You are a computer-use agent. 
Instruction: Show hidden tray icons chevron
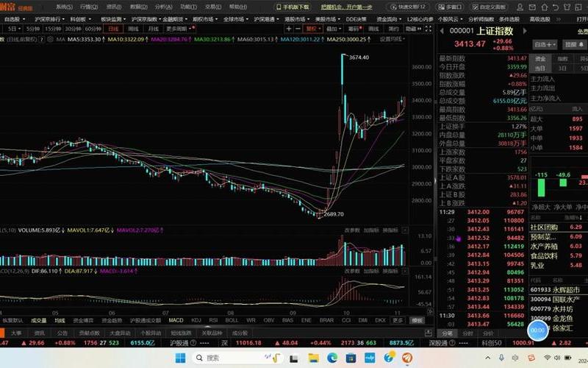[x=487, y=358]
